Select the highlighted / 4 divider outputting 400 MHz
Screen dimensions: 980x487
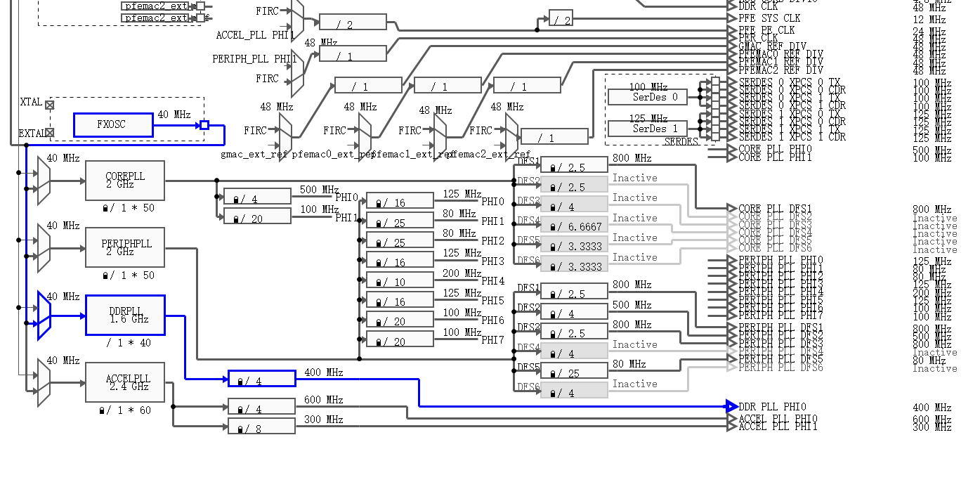tap(262, 379)
